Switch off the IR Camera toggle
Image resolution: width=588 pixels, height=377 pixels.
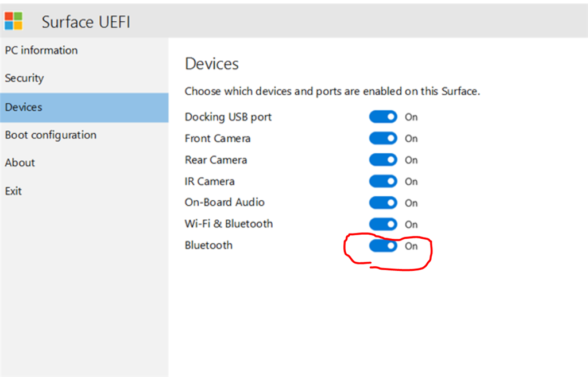tap(383, 181)
